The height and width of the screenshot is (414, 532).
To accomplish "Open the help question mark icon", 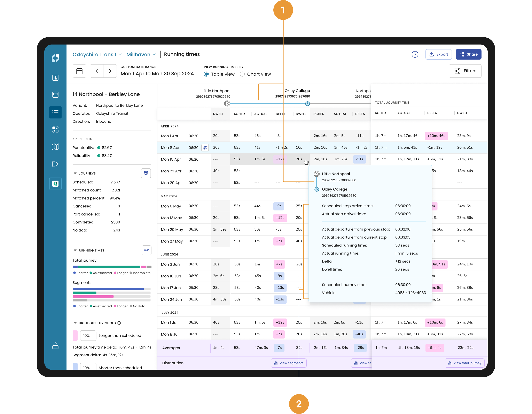I will tap(415, 54).
